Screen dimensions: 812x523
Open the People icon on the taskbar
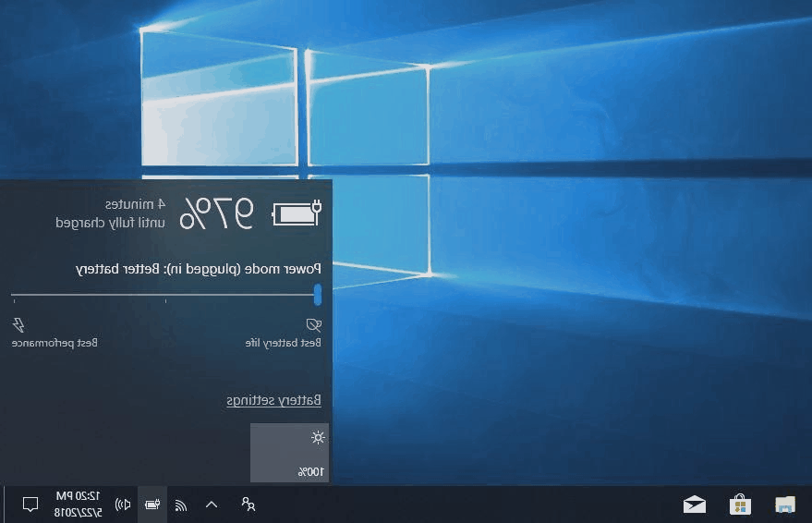pos(248,505)
